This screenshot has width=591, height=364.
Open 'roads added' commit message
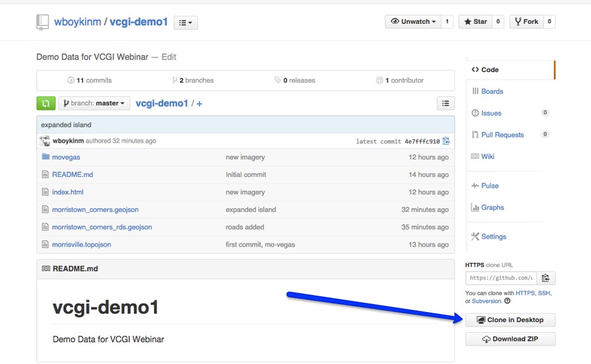pyautogui.click(x=244, y=227)
